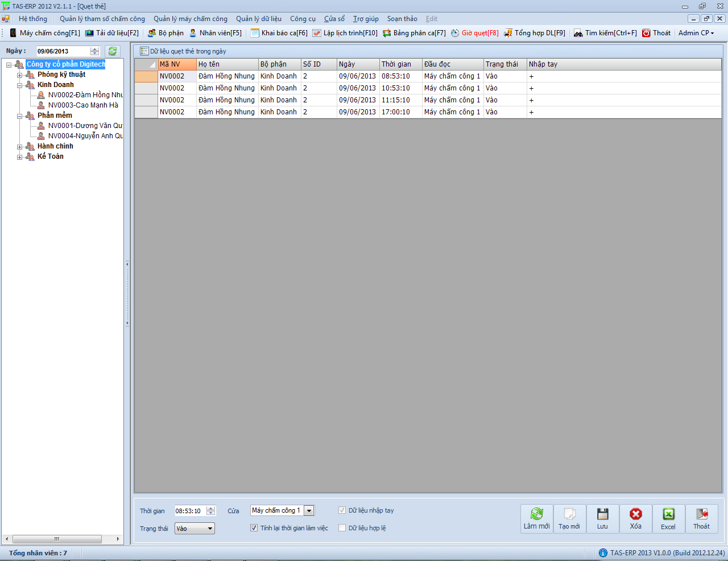Open Bộ phận toolbar item

point(166,33)
